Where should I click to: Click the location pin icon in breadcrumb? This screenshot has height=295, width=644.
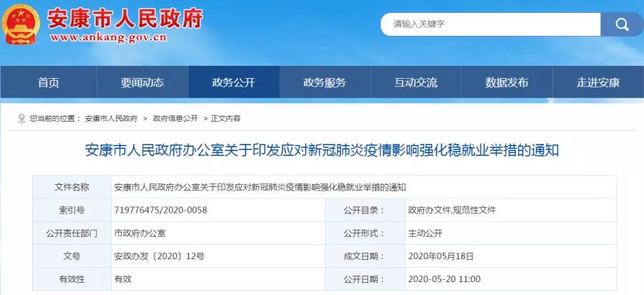(21, 119)
